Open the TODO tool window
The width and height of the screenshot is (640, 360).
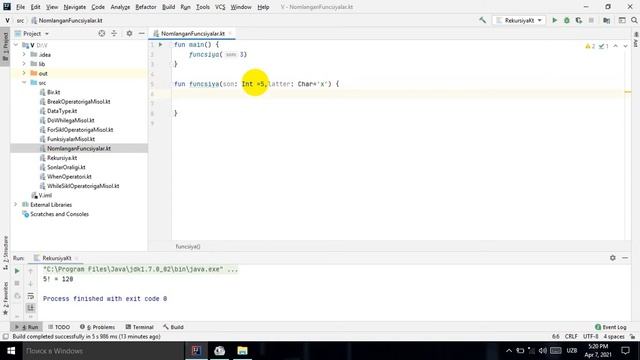tap(59, 327)
